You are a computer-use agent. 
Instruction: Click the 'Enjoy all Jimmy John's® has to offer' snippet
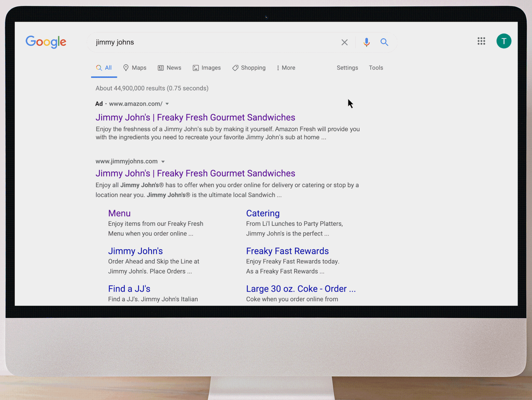point(227,190)
